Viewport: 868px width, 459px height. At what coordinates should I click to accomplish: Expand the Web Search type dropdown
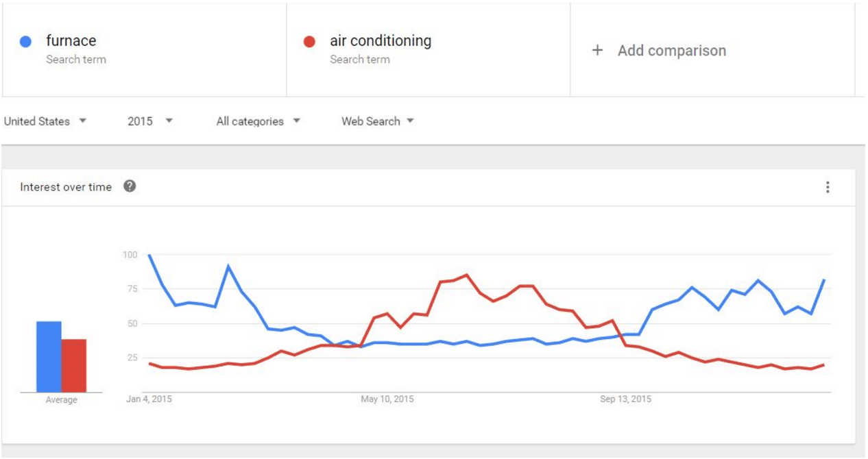378,121
